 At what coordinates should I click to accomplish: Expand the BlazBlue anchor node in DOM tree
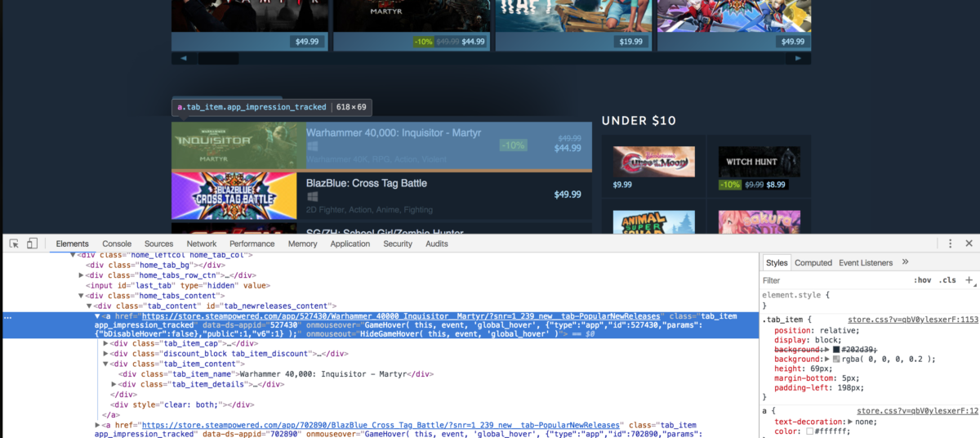point(97,425)
